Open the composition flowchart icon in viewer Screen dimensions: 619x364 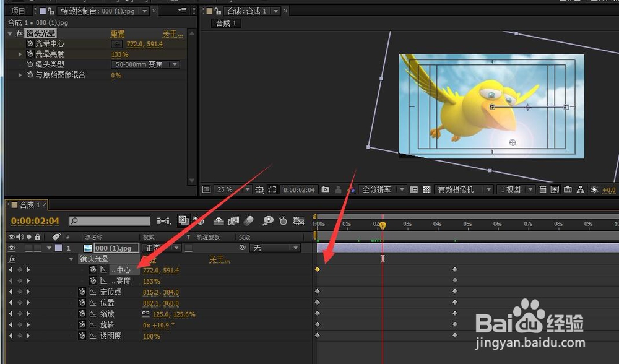(581, 189)
